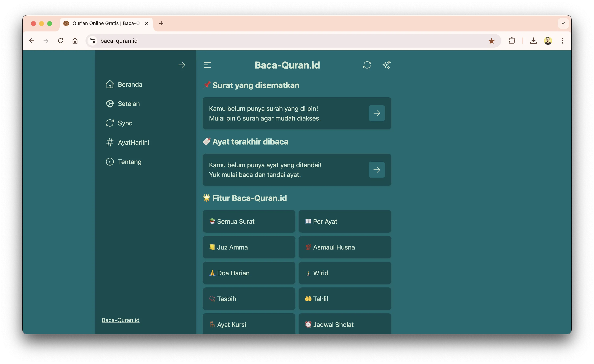Collapse sidebar with the arrow icon
Viewport: 594px width, 364px height.
click(x=181, y=65)
